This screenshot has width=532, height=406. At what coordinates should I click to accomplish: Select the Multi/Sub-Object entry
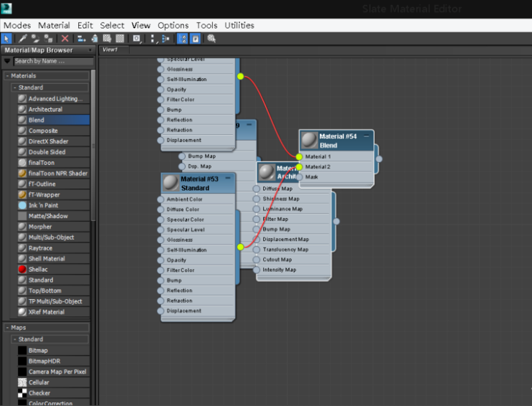tap(54, 237)
